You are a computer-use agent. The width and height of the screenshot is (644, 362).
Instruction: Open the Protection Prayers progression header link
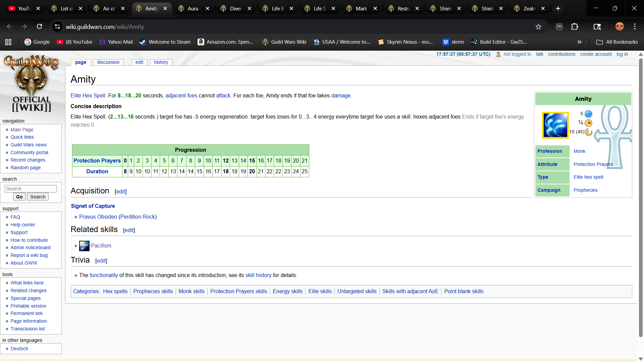(x=97, y=161)
